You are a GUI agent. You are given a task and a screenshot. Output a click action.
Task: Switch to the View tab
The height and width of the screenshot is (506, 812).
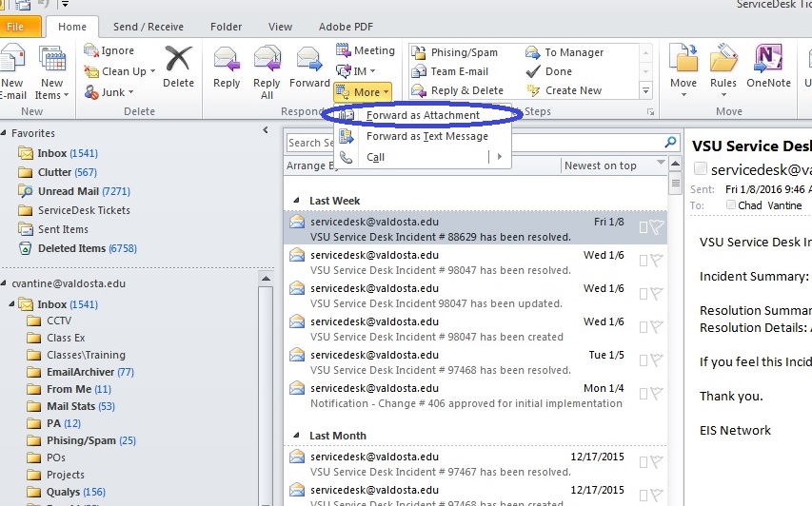pos(280,27)
